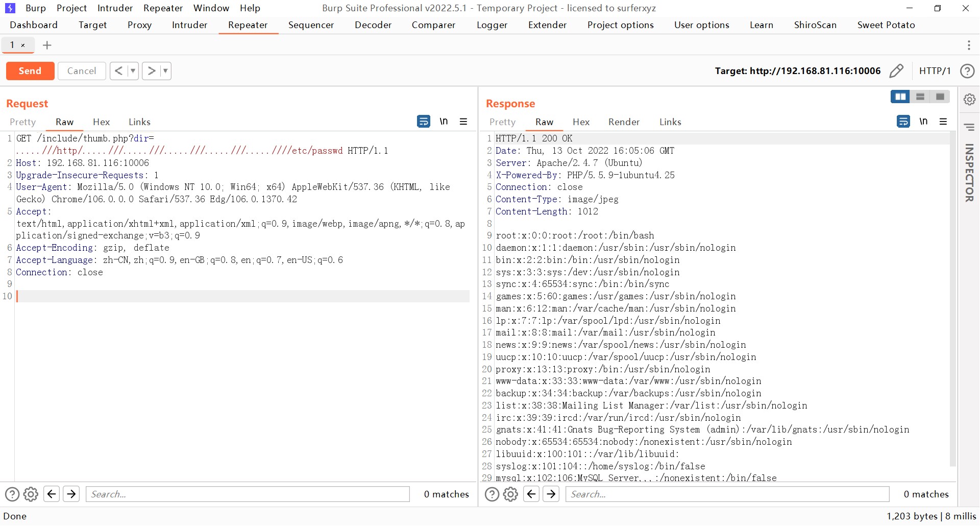Switch to Sequencer tab

click(x=311, y=25)
